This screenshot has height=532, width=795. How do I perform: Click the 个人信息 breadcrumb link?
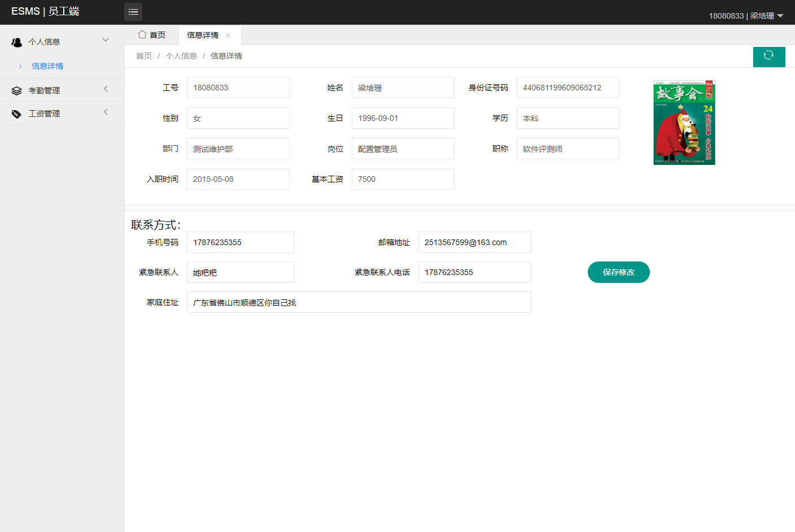(x=181, y=56)
